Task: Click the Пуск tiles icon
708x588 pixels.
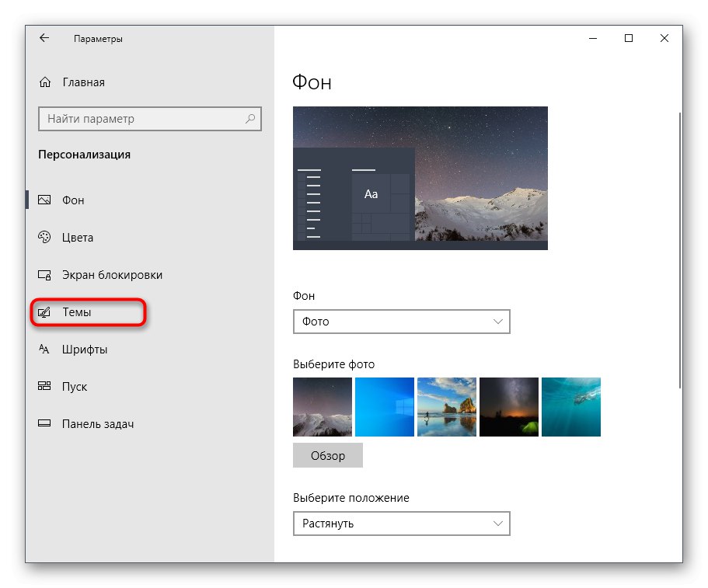Action: click(x=44, y=386)
